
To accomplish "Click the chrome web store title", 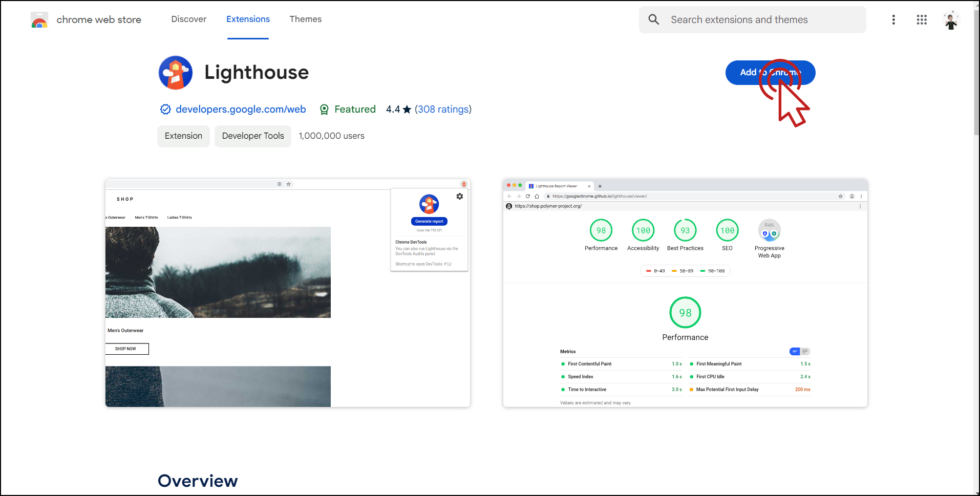I will [99, 19].
